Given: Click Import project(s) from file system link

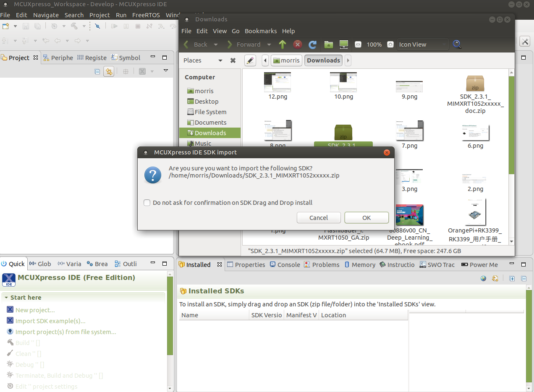Looking at the screenshot, I should 66,332.
